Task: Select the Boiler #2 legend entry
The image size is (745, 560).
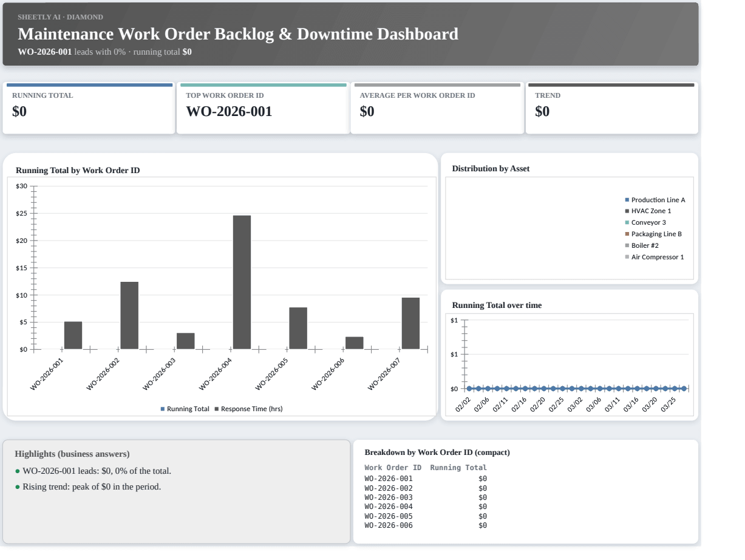Action: [x=642, y=245]
